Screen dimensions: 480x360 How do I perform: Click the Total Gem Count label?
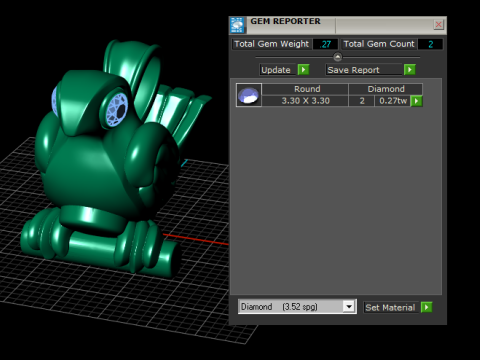point(379,44)
